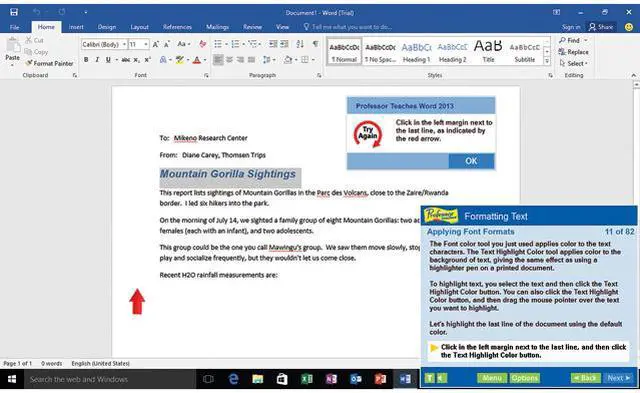The width and height of the screenshot is (640, 393).
Task: Open the font size dropdown
Action: click(x=146, y=44)
